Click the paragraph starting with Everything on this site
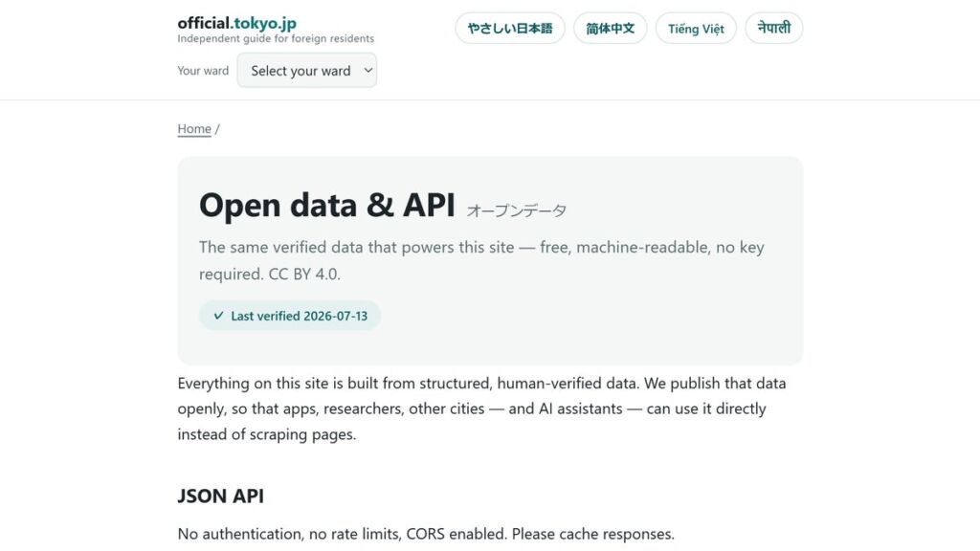 482,408
